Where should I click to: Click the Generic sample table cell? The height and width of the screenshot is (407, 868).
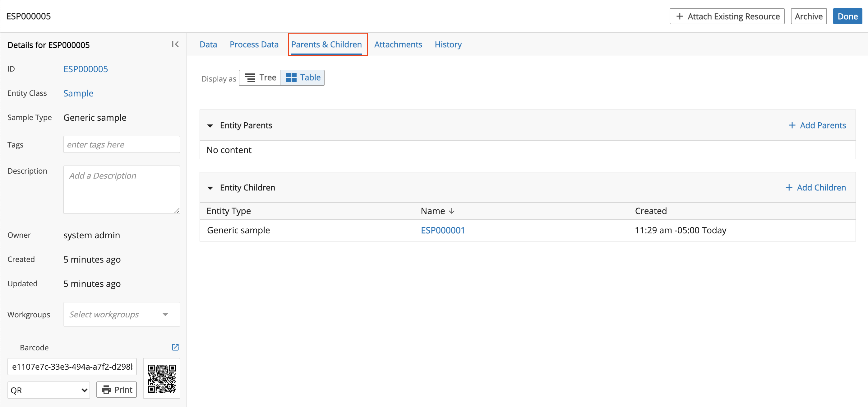[x=238, y=230]
